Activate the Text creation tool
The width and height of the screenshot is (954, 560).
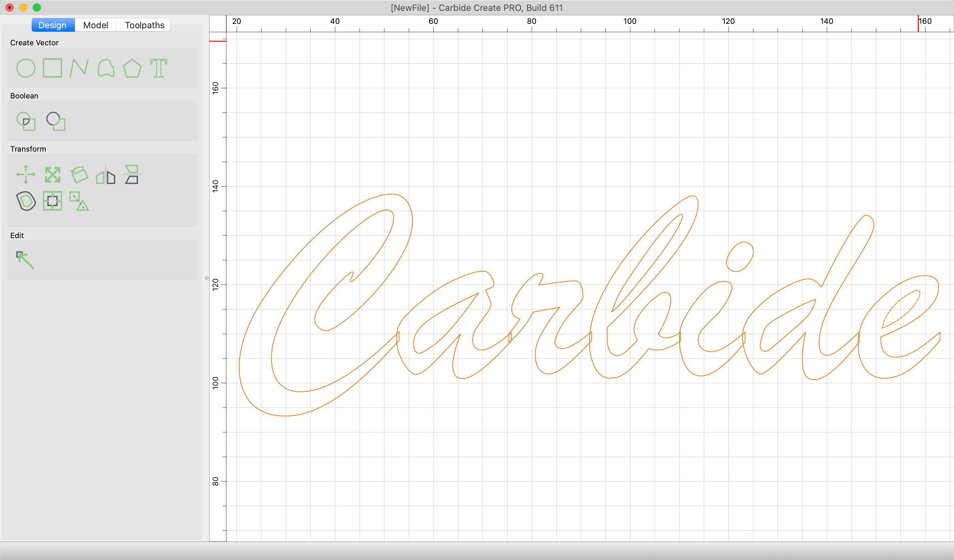pyautogui.click(x=159, y=68)
